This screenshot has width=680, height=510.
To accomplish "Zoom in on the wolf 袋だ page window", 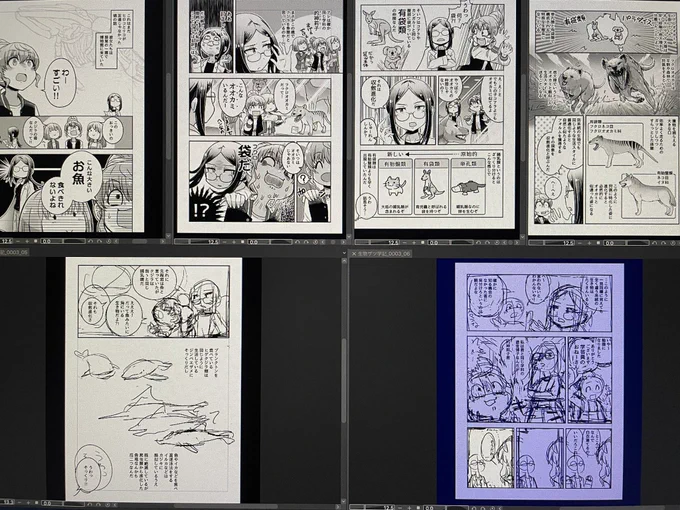I will pyautogui.click(x=234, y=242).
